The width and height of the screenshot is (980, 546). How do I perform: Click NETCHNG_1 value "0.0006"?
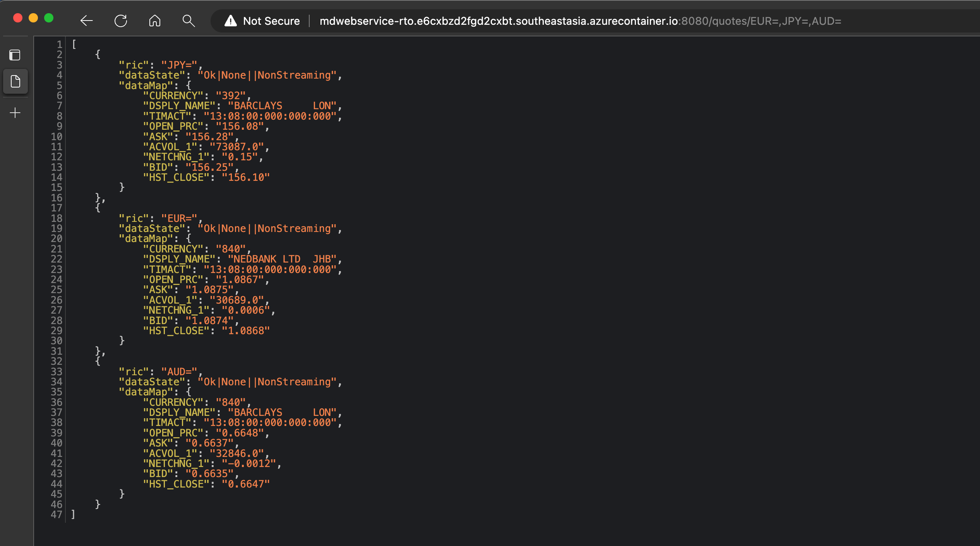point(246,310)
